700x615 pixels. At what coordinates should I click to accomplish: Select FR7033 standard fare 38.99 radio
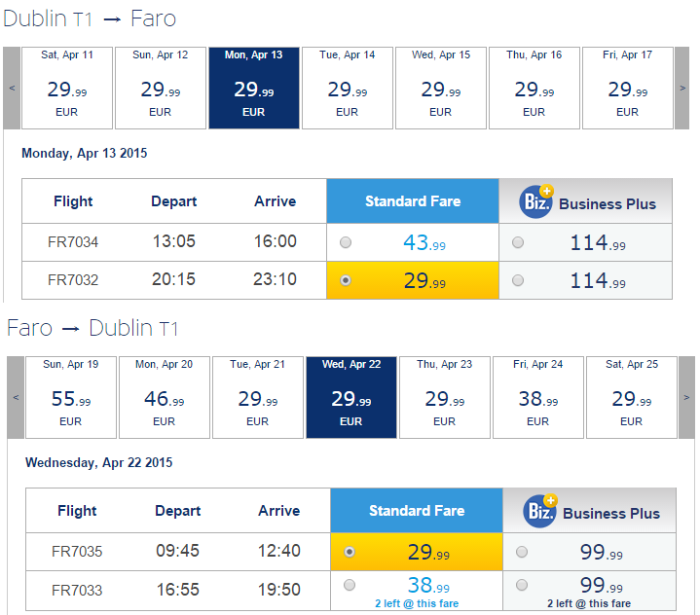[350, 585]
